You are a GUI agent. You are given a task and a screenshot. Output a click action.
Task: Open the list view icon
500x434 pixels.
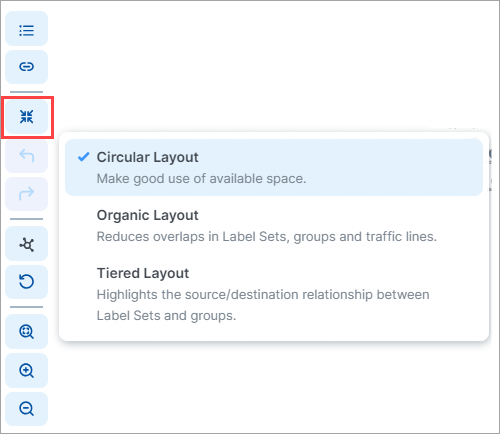point(26,29)
